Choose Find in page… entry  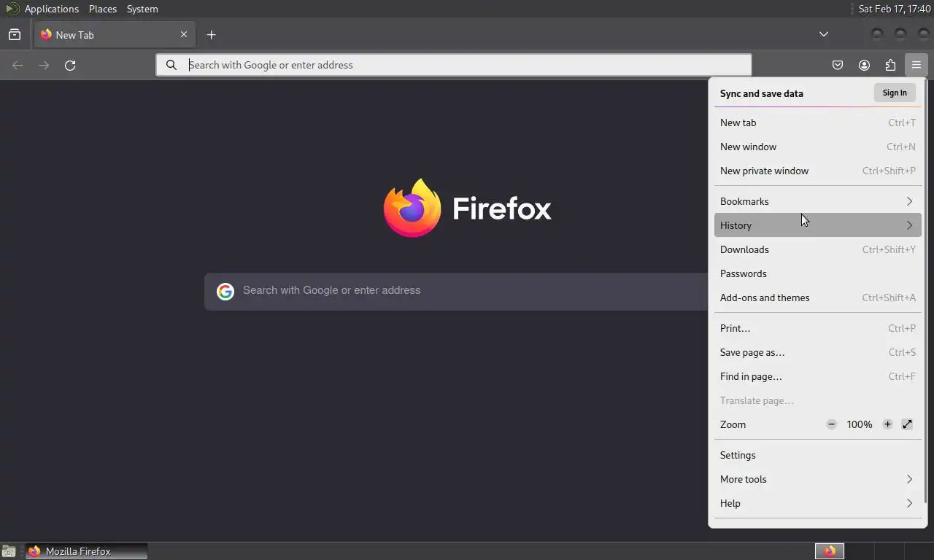click(x=817, y=376)
